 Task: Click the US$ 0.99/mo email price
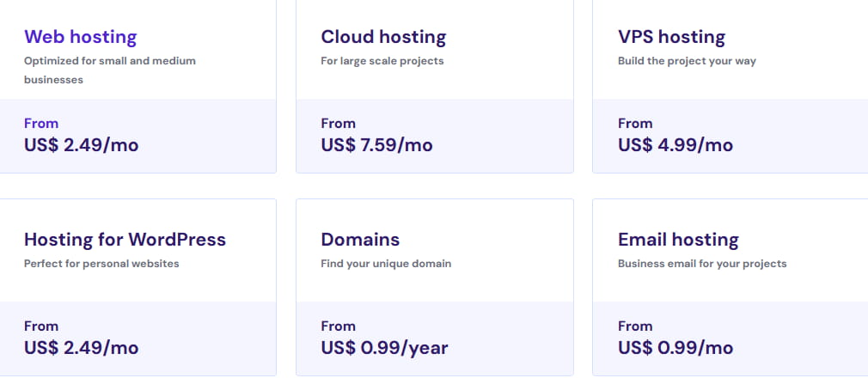(x=675, y=348)
